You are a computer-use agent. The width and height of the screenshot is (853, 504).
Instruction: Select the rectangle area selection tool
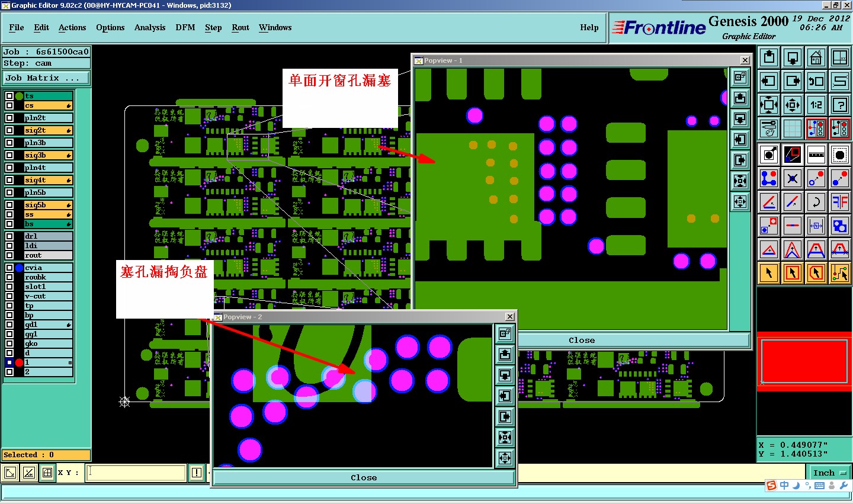point(793,272)
